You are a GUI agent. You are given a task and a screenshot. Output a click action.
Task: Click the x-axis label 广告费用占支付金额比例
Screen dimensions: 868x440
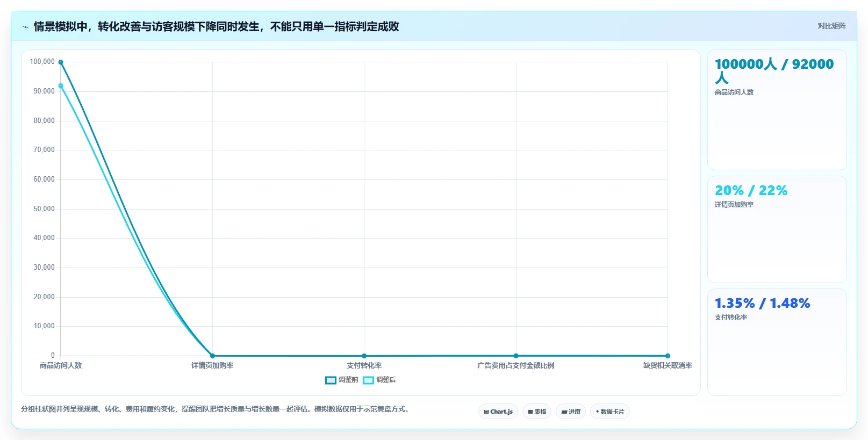(x=516, y=365)
